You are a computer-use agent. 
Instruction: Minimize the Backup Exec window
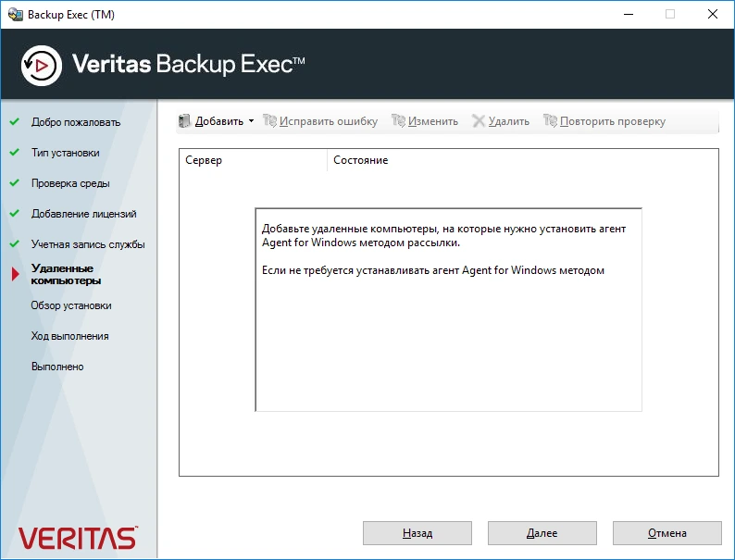pos(629,15)
